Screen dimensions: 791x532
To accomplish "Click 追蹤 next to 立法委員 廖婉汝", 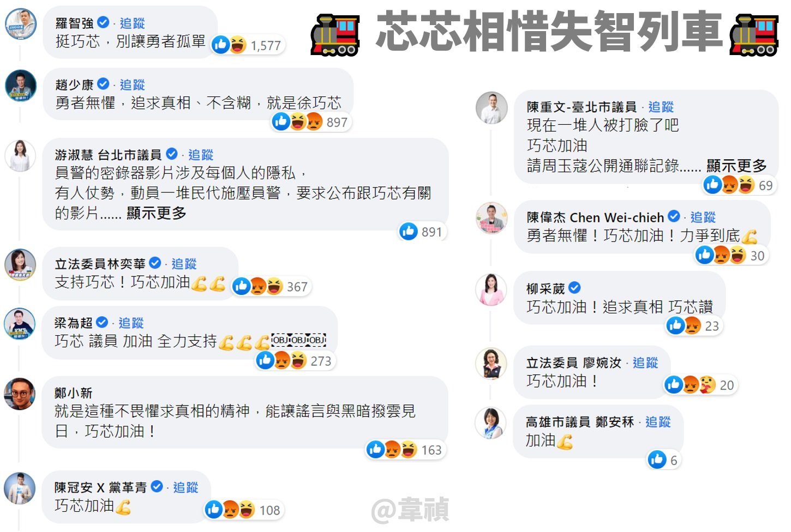I will (645, 362).
